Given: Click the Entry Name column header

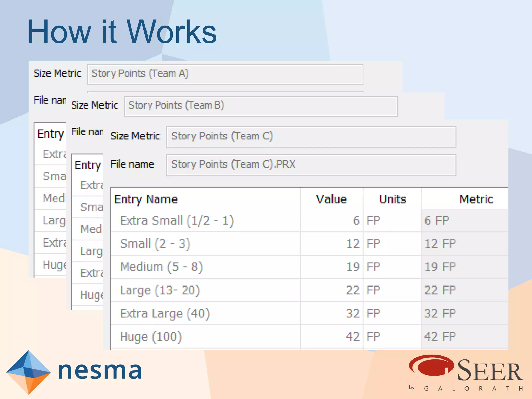Looking at the screenshot, I should pyautogui.click(x=146, y=199).
